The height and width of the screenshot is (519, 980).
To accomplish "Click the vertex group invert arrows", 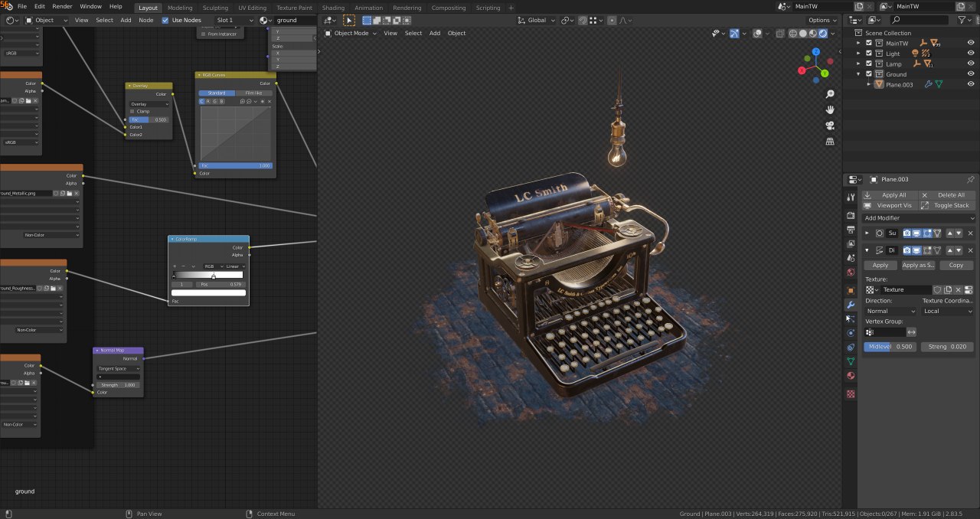I will tap(912, 332).
